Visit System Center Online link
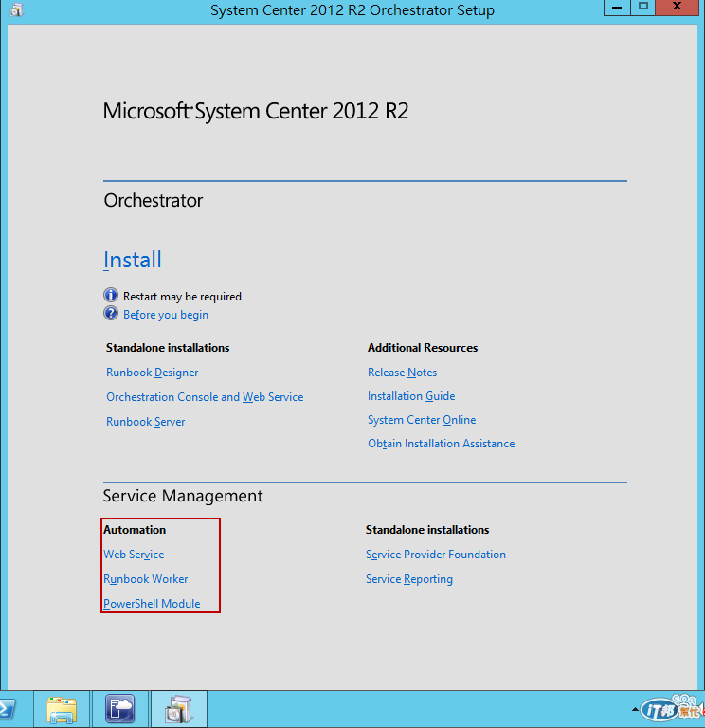705x728 pixels. [422, 420]
